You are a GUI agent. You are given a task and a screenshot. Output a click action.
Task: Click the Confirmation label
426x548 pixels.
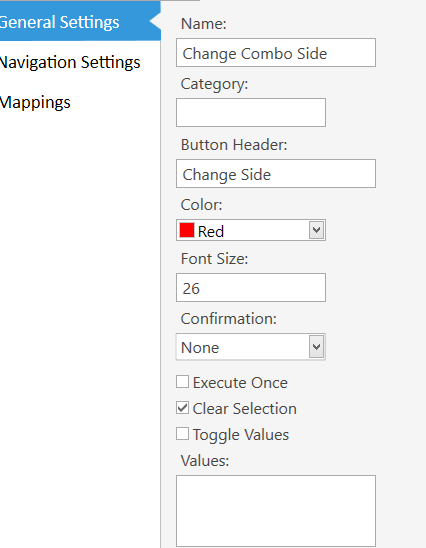[x=229, y=318]
